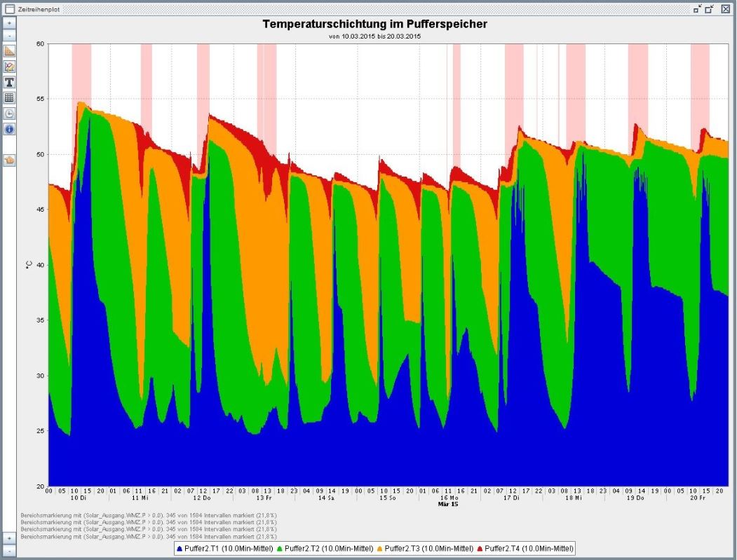Click the 12 Do date axis label
The image size is (737, 560).
[202, 498]
